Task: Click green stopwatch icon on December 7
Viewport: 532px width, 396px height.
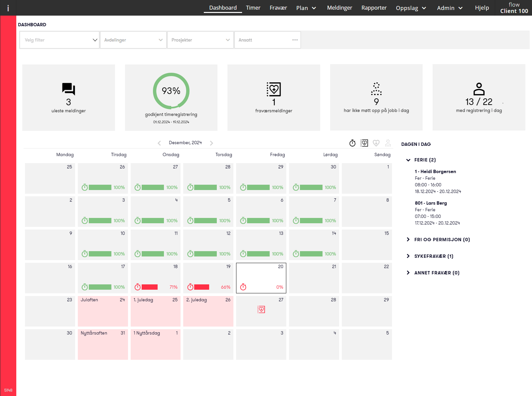Action: (x=296, y=221)
